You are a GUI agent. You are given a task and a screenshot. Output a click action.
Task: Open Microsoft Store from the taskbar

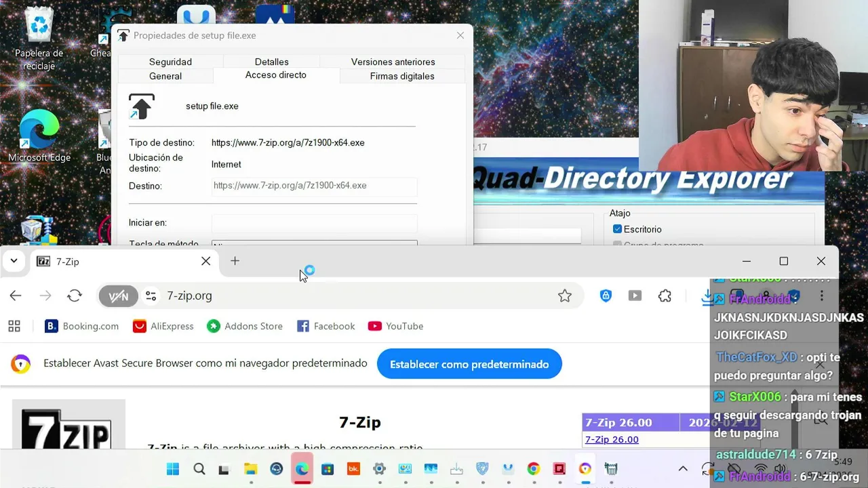(328, 469)
